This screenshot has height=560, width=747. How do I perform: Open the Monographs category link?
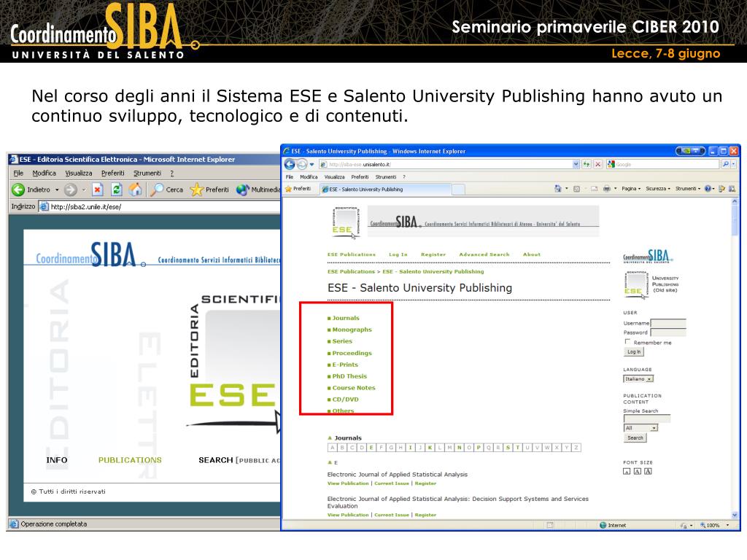352,330
